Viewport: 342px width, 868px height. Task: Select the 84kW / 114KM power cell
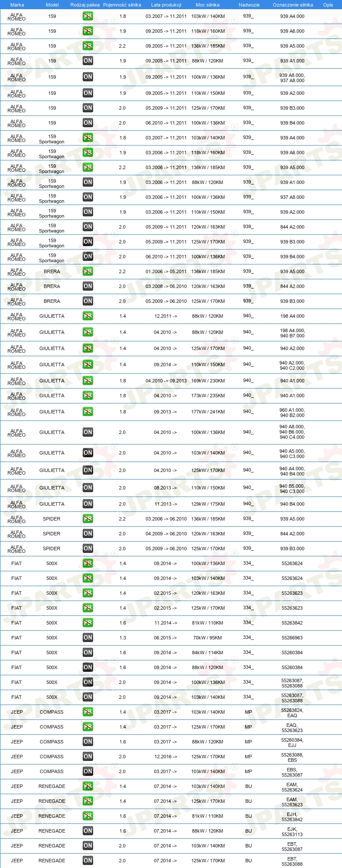click(x=208, y=653)
